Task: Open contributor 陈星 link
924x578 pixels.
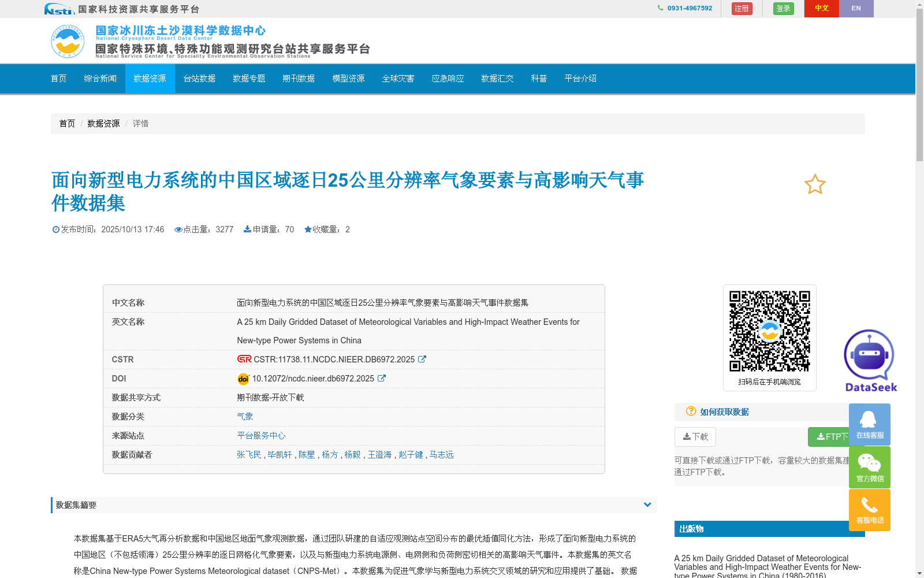Action: click(x=307, y=455)
